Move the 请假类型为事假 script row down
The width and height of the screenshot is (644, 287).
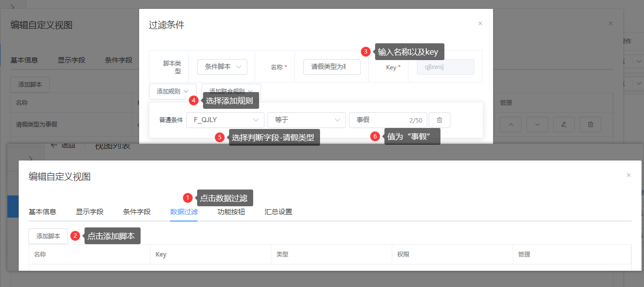[537, 125]
